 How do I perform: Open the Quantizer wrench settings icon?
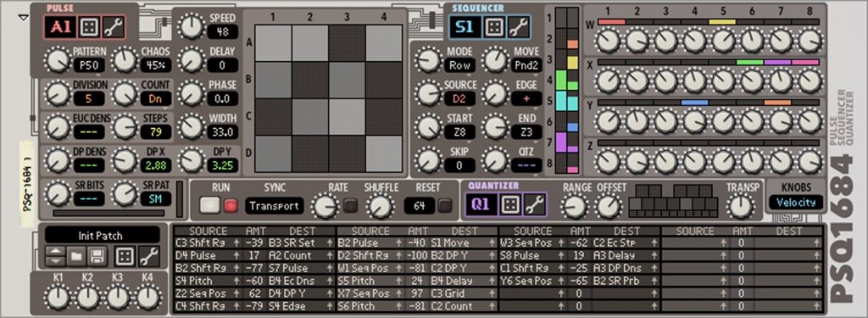[x=535, y=204]
